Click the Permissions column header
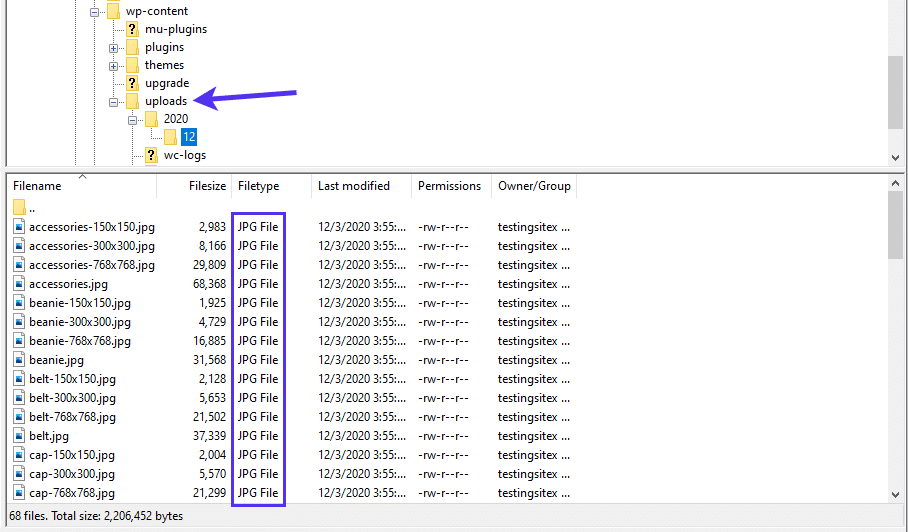Image resolution: width=908 pixels, height=532 pixels. 449,186
